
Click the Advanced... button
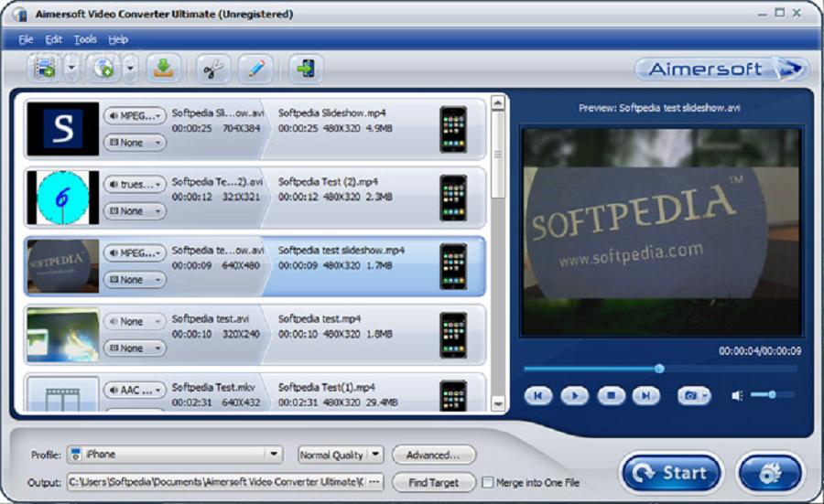click(x=433, y=455)
